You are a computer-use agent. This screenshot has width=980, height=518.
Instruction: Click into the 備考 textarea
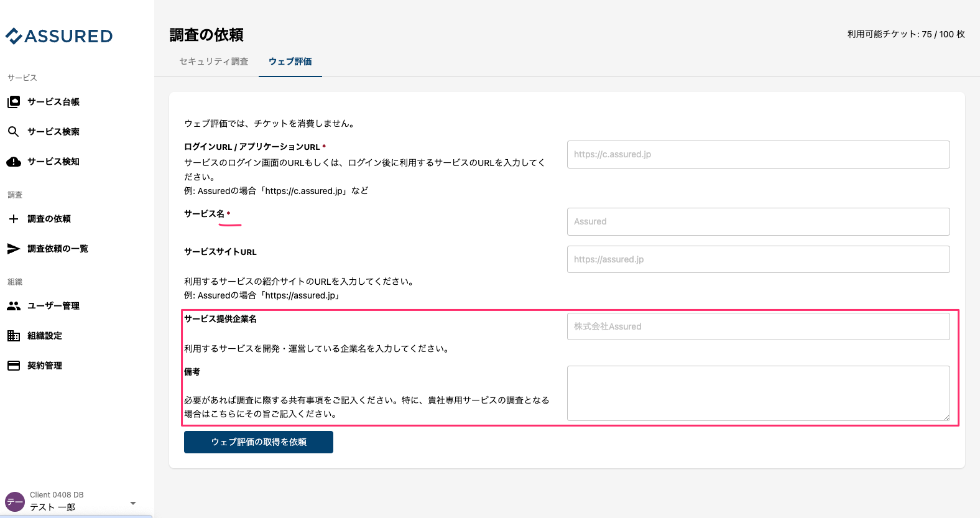point(759,393)
